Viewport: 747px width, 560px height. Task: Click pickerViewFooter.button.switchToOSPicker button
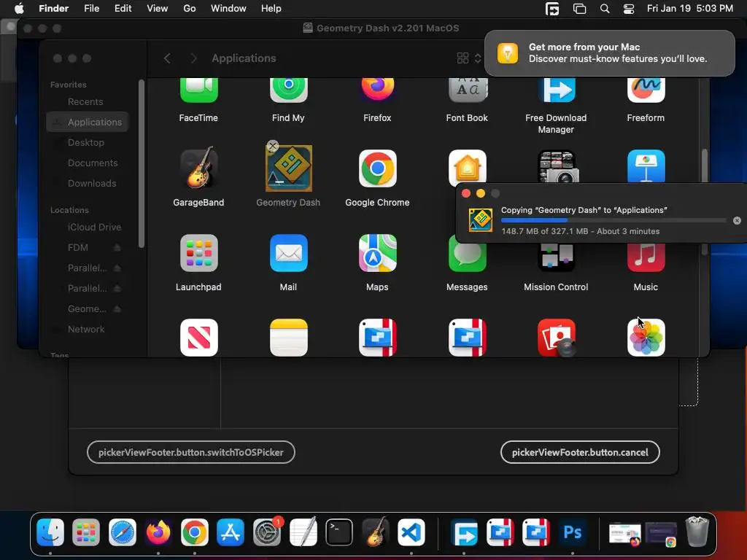191,452
